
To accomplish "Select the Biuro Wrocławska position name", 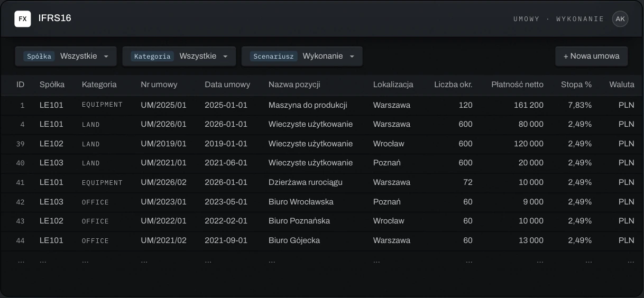I will pyautogui.click(x=301, y=202).
